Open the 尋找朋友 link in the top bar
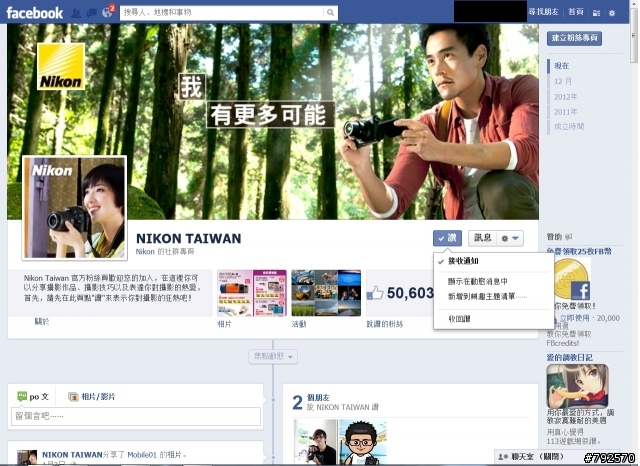 (543, 12)
